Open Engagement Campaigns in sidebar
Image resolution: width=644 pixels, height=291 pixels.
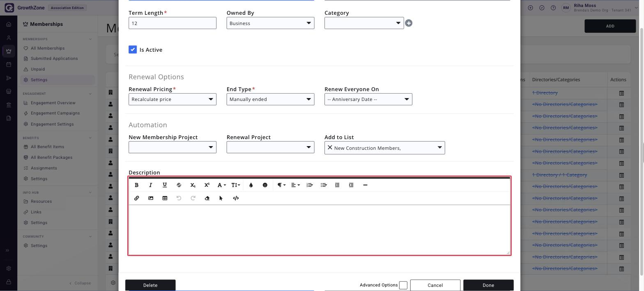[x=55, y=113]
